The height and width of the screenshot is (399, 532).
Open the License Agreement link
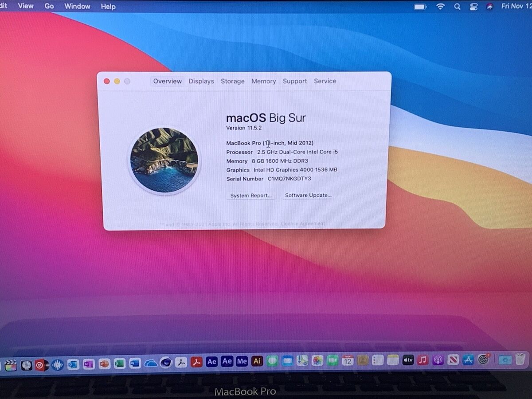coord(303,224)
